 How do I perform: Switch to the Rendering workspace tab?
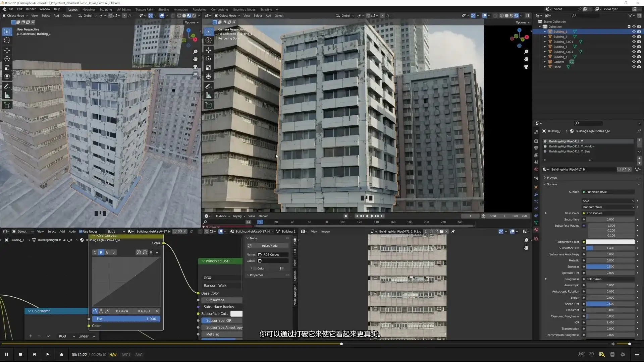pyautogui.click(x=199, y=9)
